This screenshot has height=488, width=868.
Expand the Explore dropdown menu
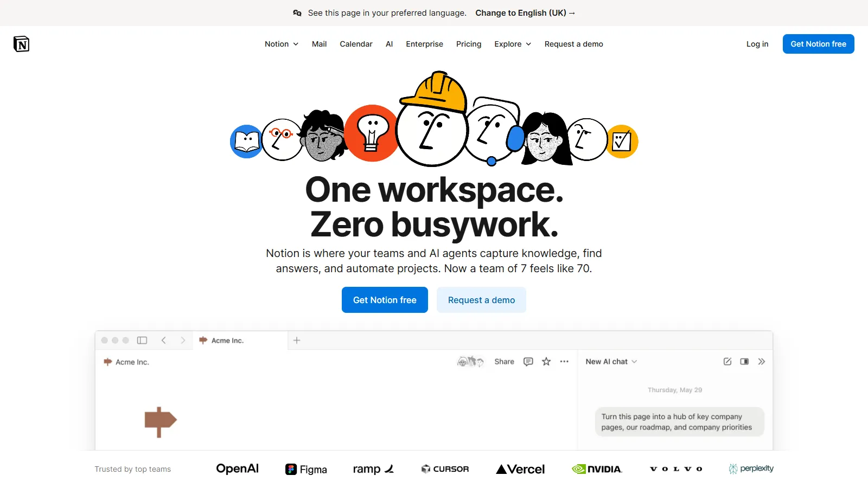(x=512, y=44)
